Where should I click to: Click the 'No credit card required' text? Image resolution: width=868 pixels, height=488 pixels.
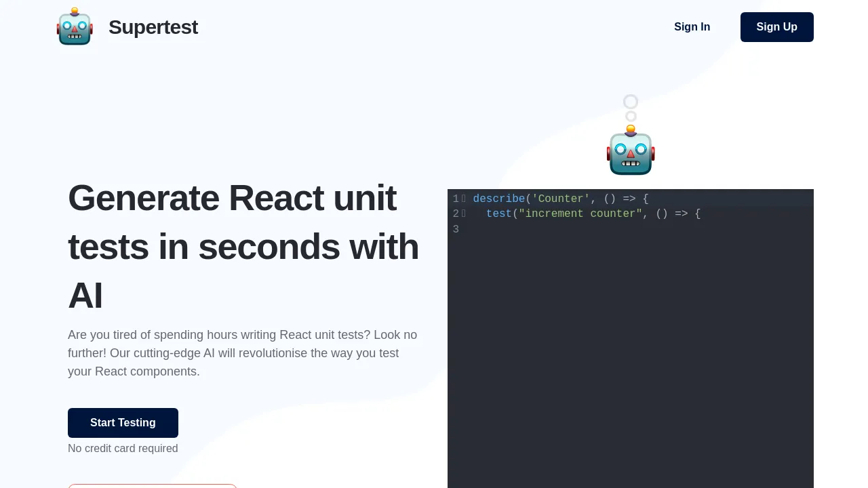[x=123, y=448]
